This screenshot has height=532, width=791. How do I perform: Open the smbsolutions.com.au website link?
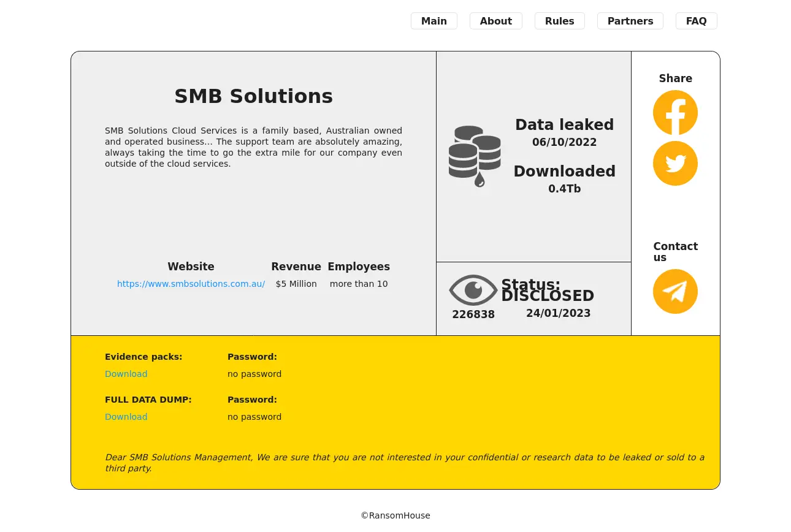click(191, 284)
